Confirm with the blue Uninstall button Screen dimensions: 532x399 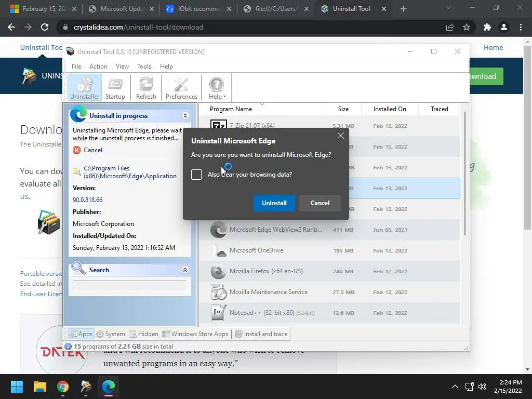tap(274, 203)
